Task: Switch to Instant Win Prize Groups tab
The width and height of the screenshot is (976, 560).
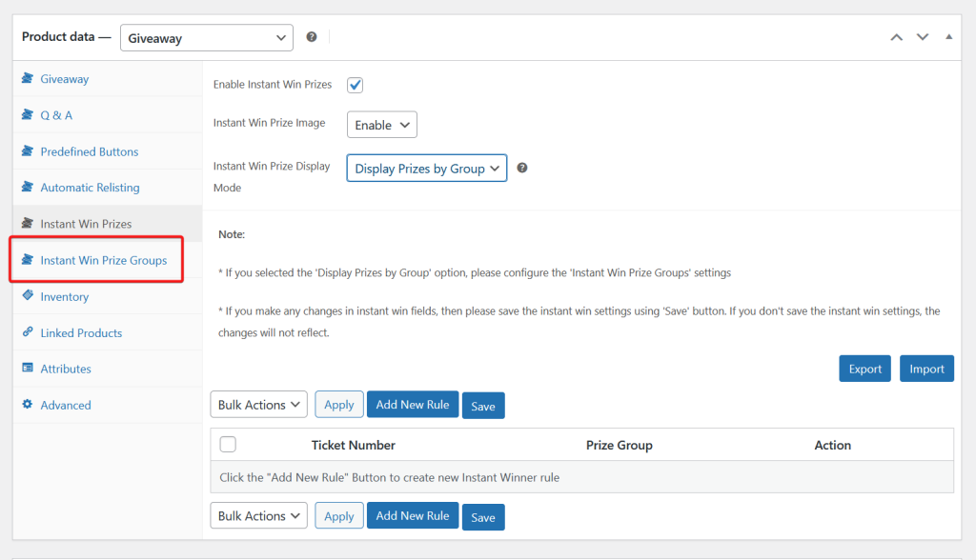Action: [x=103, y=260]
